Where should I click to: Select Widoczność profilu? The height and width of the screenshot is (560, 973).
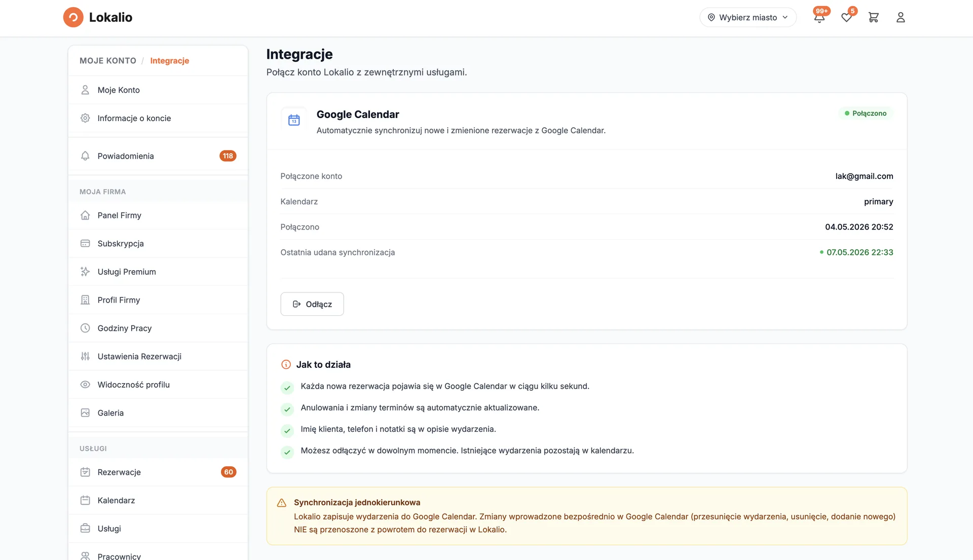[158, 385]
